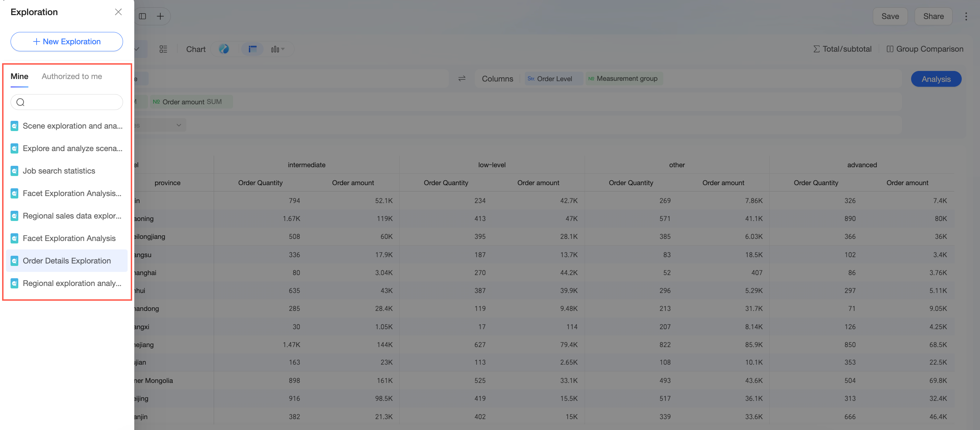980x430 pixels.
Task: Toggle the sidebar layout icon
Action: (143, 17)
